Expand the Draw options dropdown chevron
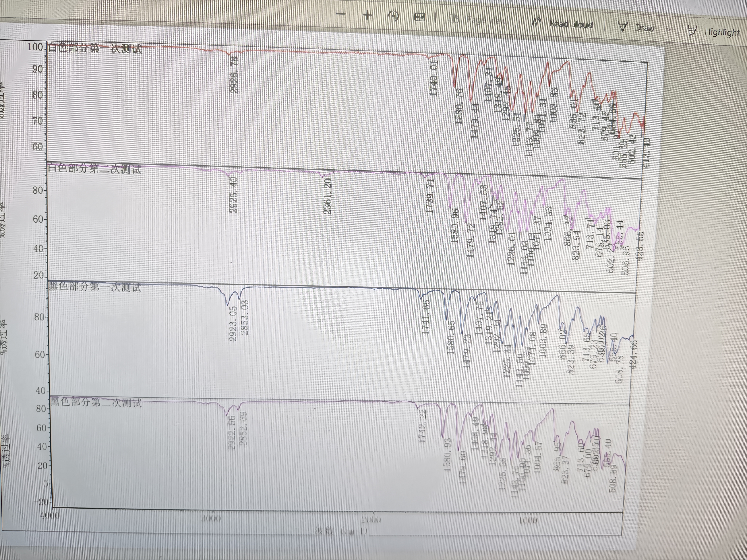This screenshot has height=560, width=747. [x=669, y=29]
